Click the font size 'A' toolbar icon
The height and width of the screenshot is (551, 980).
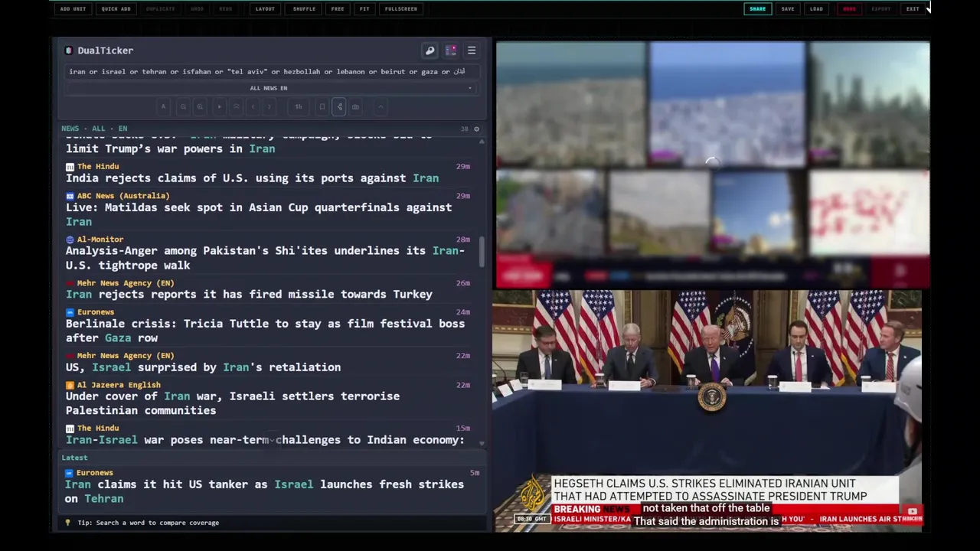tap(163, 106)
